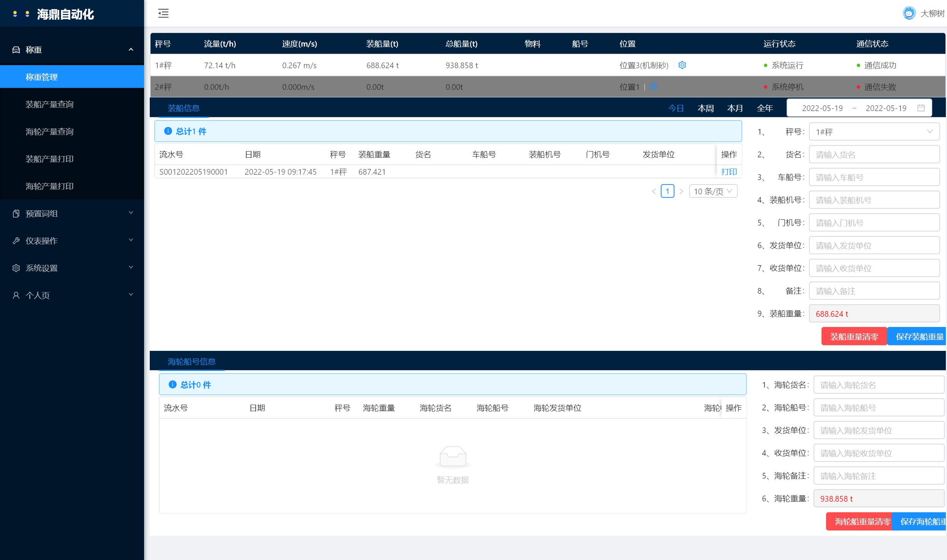This screenshot has height=560, width=947.
Task: Click the user avatar icon
Action: pos(909,13)
